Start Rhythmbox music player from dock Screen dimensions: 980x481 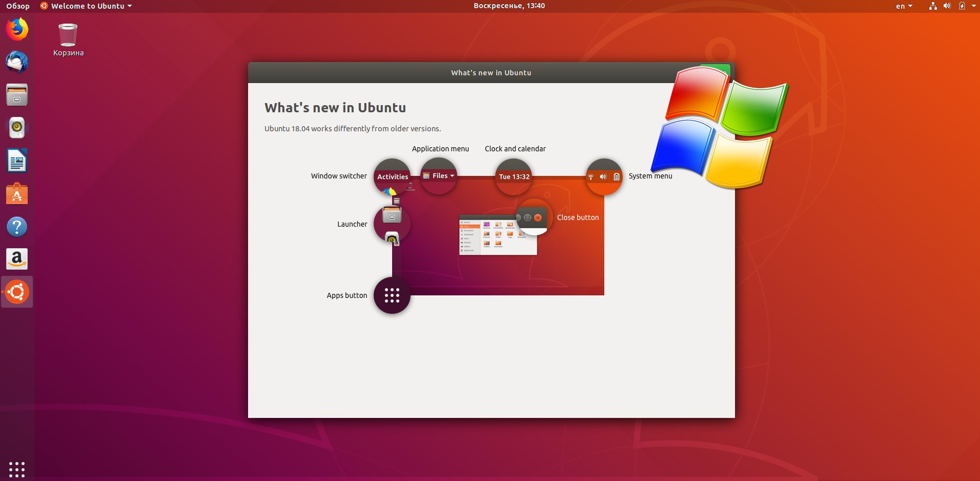tap(17, 128)
